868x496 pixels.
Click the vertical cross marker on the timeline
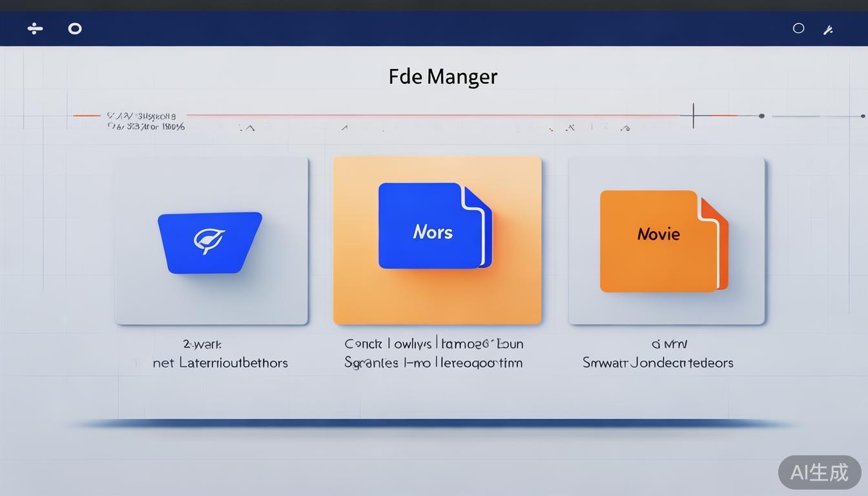pyautogui.click(x=693, y=116)
